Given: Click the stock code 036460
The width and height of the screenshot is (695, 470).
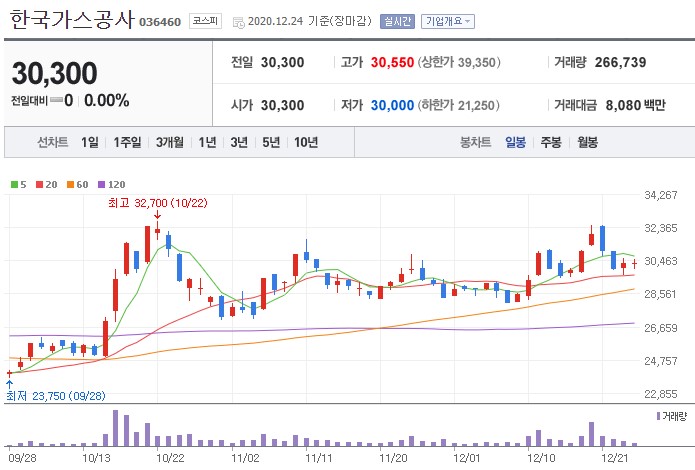Looking at the screenshot, I should (160, 22).
